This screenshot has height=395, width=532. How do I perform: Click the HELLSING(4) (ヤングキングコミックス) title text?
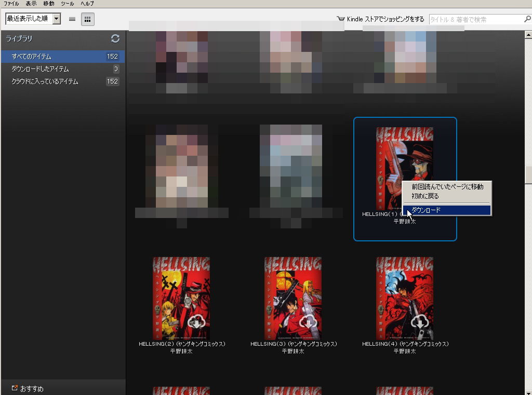click(x=405, y=344)
